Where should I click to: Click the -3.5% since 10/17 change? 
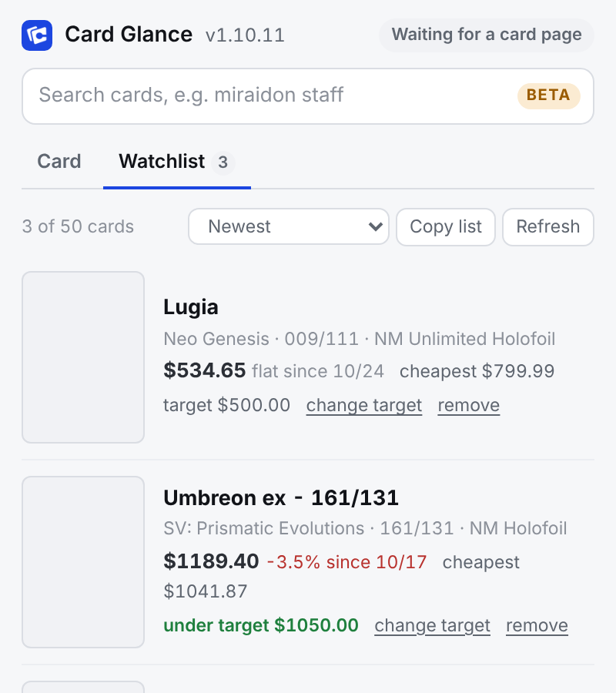tap(347, 562)
